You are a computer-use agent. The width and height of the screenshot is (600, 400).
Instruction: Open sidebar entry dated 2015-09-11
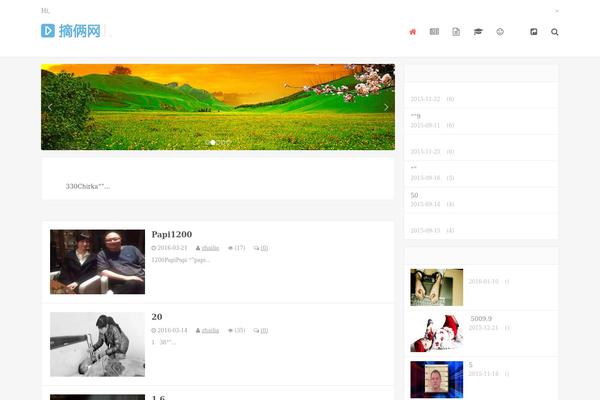coord(481,121)
